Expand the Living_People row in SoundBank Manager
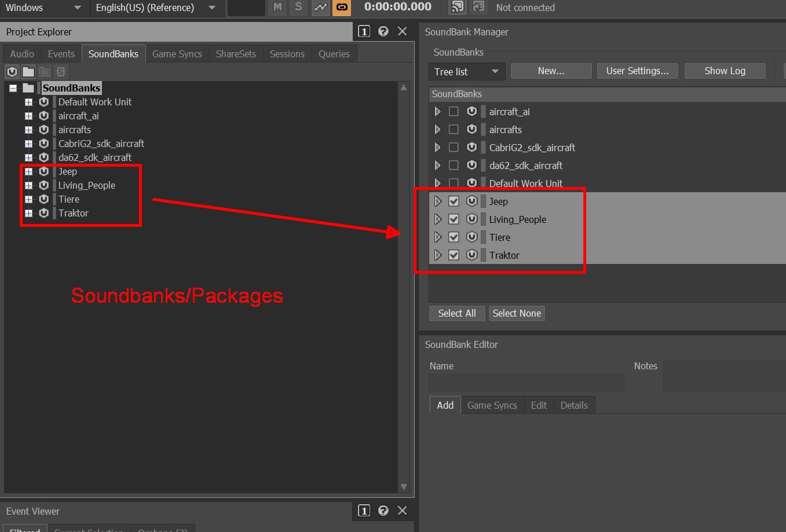This screenshot has height=532, width=786. (x=438, y=219)
